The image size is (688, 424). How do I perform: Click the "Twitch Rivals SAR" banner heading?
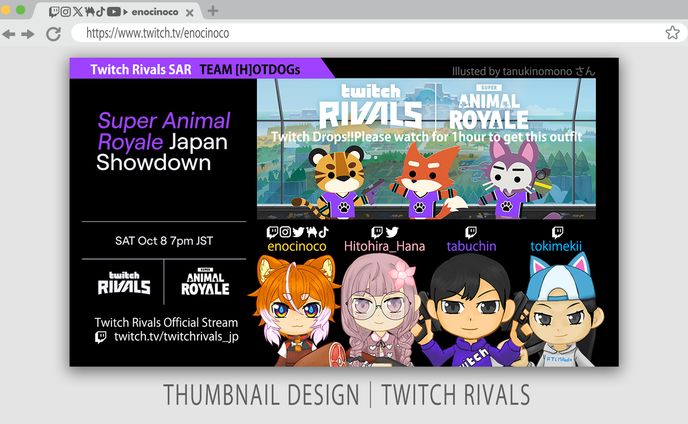pos(141,69)
